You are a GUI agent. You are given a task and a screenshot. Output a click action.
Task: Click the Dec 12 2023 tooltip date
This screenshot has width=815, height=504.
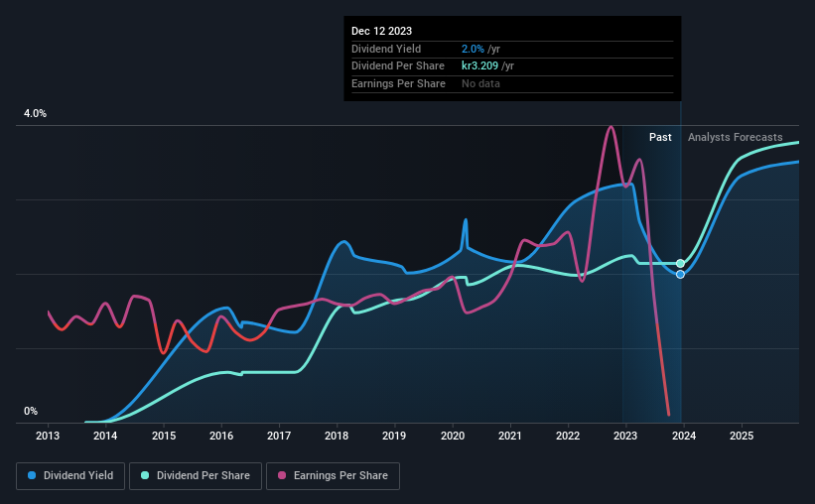point(381,31)
